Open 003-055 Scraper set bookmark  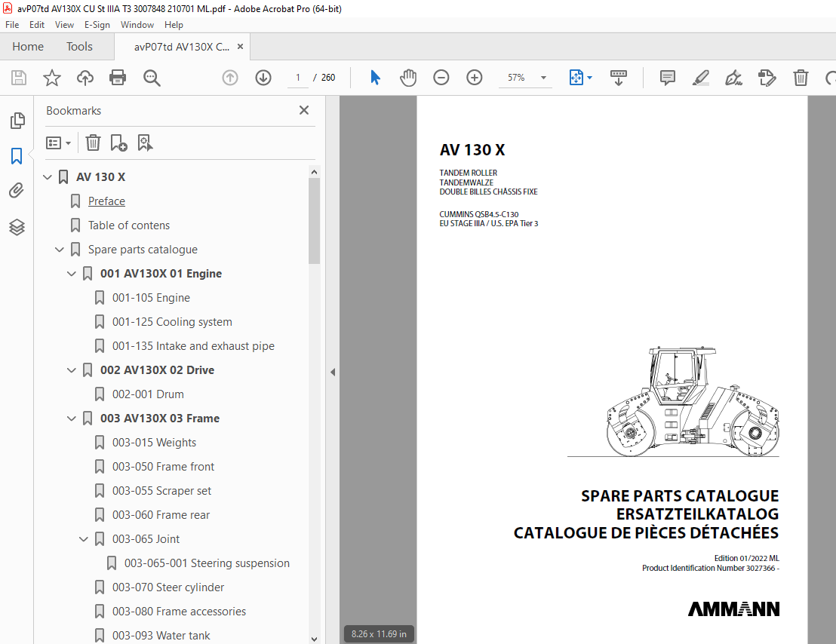coord(161,491)
